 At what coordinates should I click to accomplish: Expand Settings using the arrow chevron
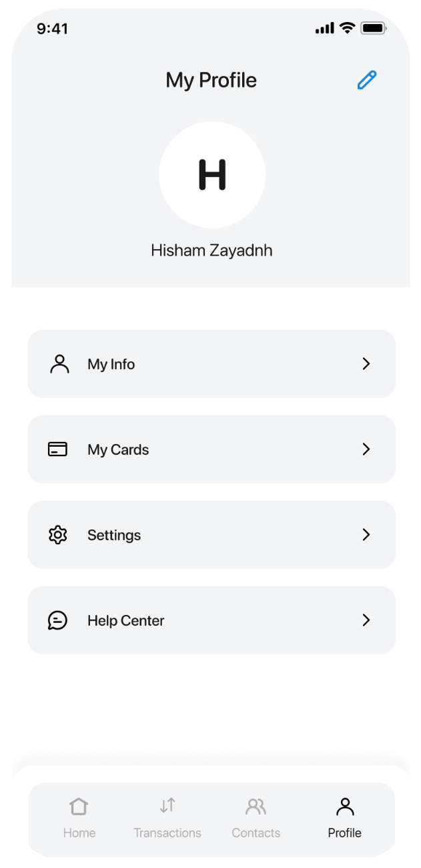coord(366,535)
